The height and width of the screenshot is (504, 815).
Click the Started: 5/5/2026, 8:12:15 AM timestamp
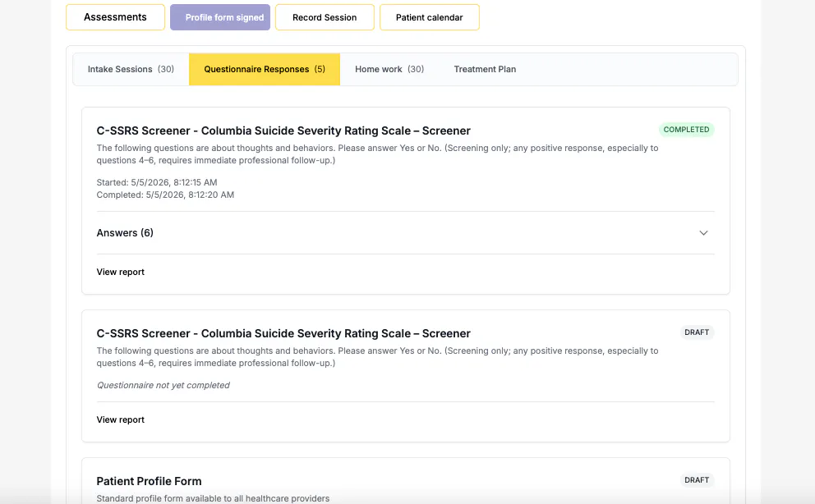click(157, 182)
